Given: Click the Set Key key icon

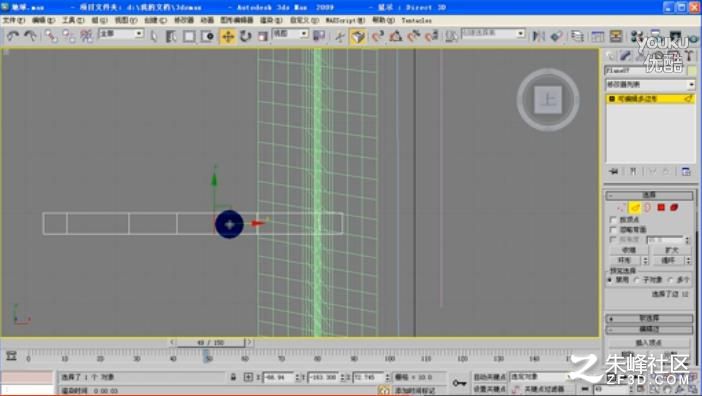Looking at the screenshot, I should 459,383.
